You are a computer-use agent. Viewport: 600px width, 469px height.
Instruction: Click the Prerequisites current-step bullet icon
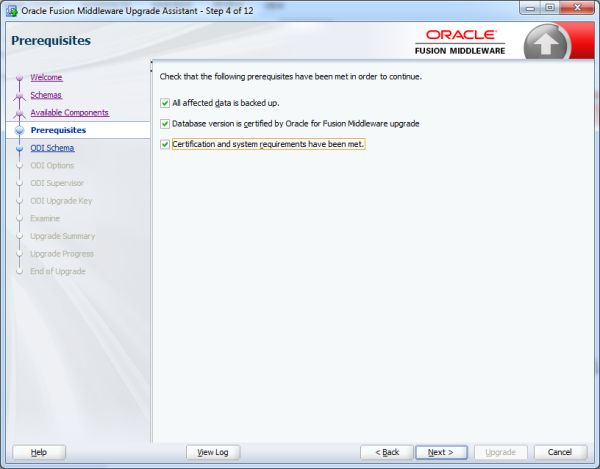[20, 130]
